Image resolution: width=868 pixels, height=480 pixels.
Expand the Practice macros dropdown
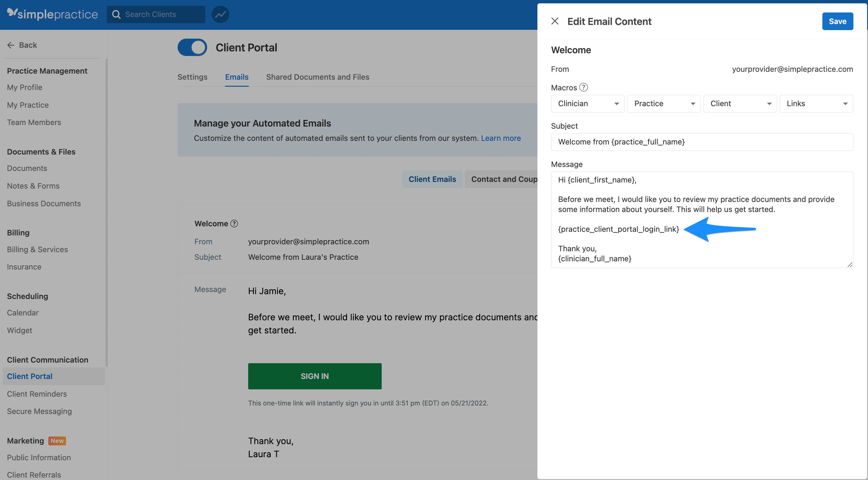[x=663, y=103]
